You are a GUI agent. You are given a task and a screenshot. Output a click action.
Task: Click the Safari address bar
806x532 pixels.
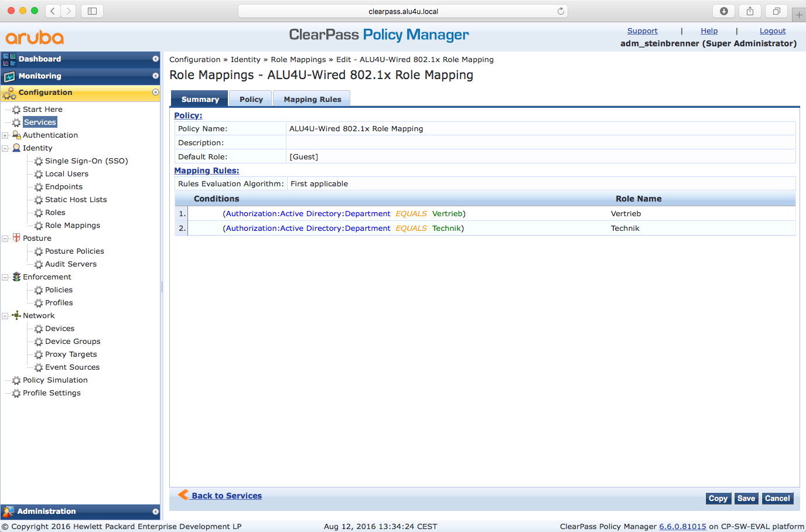[x=403, y=11]
